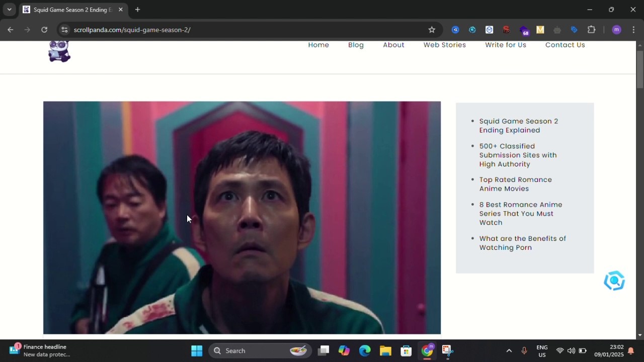This screenshot has height=362, width=644.
Task: Bookmark this page with the star icon
Action: pyautogui.click(x=432, y=30)
